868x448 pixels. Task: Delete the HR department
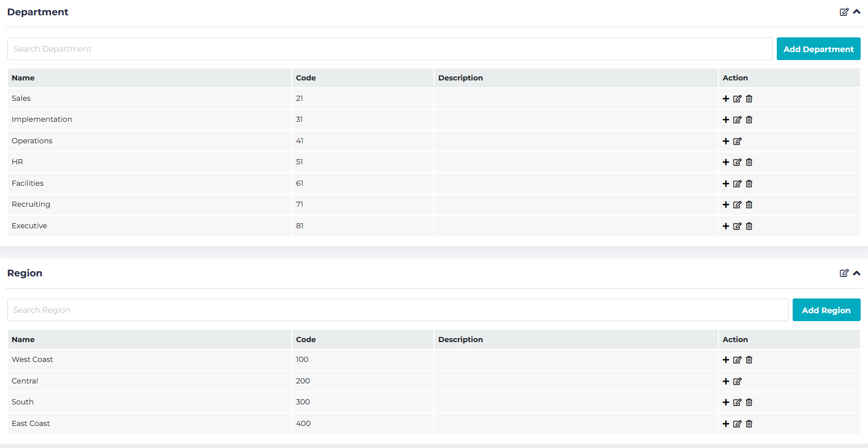pyautogui.click(x=749, y=162)
